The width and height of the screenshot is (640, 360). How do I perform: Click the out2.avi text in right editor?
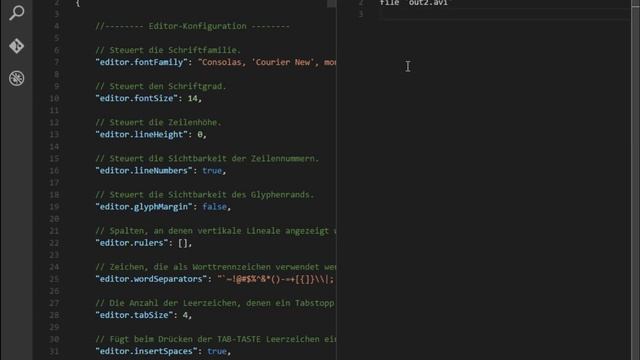[x=428, y=3]
